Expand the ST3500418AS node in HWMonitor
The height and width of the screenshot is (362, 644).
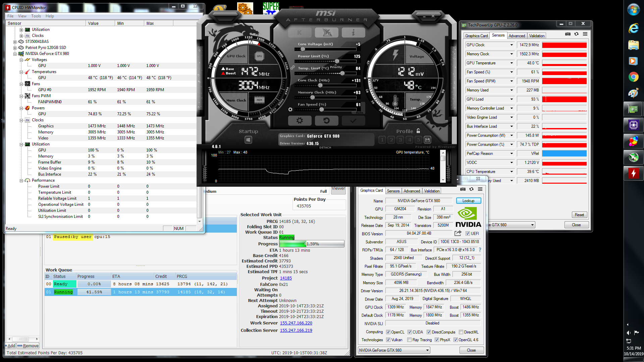[15, 42]
